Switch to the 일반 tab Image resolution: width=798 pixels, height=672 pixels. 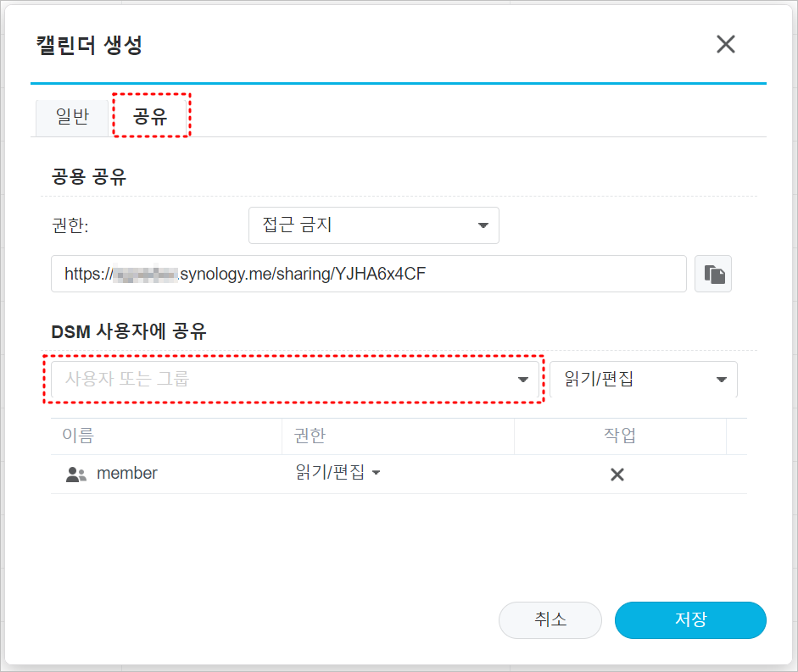pos(72,117)
